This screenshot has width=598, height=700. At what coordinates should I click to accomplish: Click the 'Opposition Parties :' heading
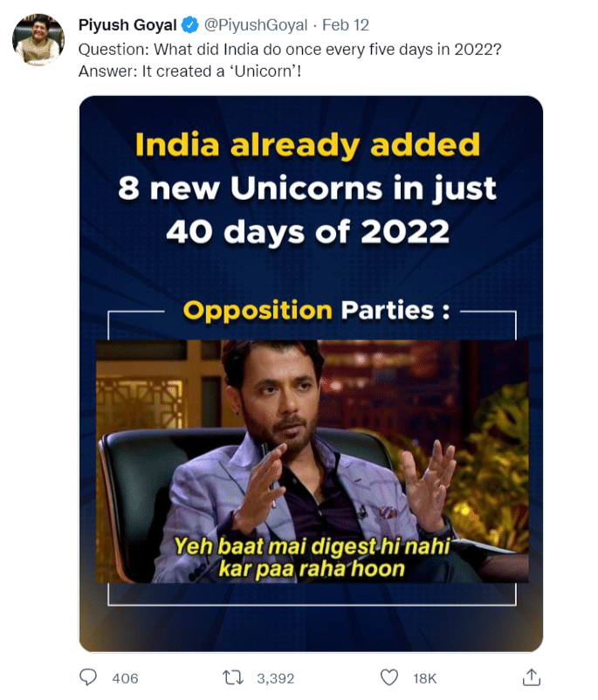(x=316, y=310)
